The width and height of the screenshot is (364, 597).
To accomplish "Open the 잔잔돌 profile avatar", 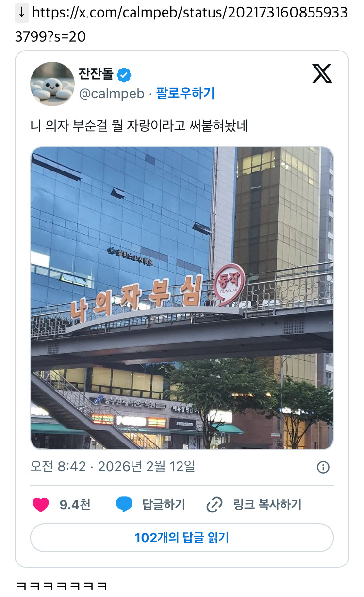I will click(52, 84).
